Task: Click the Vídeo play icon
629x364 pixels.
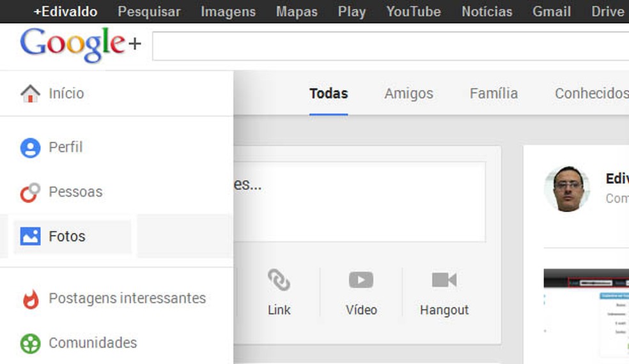Action: point(361,280)
